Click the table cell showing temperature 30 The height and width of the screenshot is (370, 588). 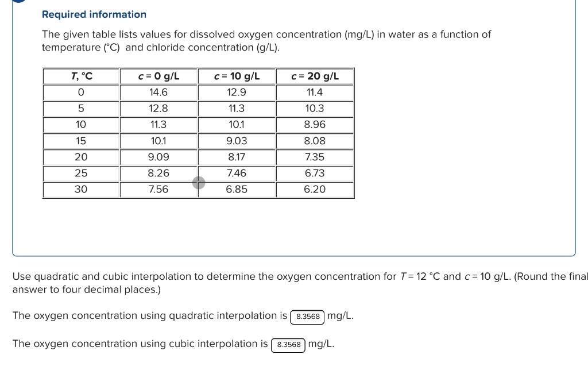[80, 189]
